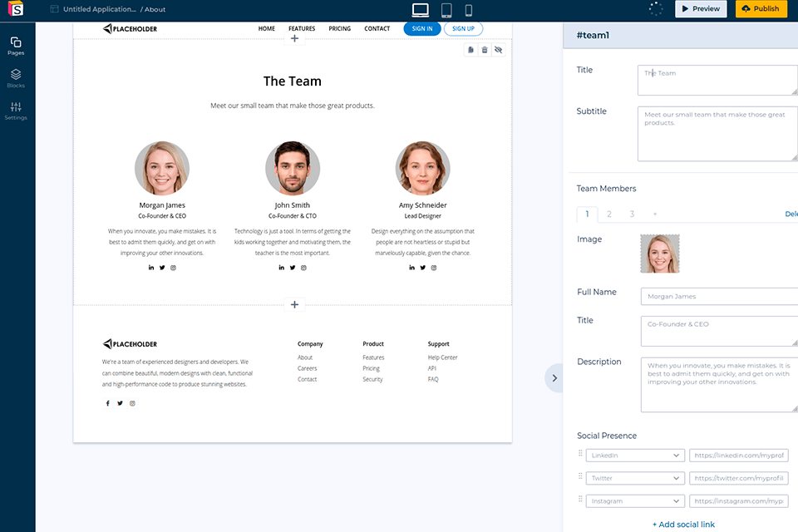
Task: Click Add social link
Action: click(x=683, y=525)
